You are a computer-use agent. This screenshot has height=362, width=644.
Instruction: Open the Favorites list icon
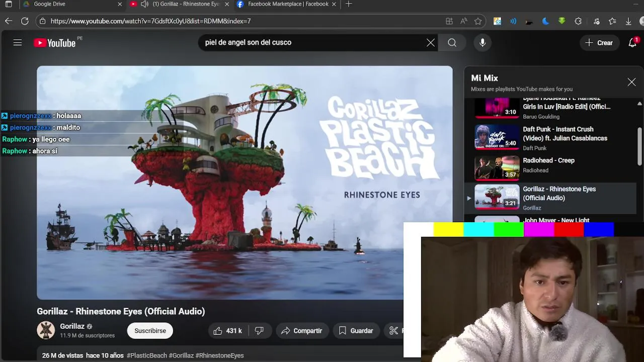pyautogui.click(x=612, y=21)
